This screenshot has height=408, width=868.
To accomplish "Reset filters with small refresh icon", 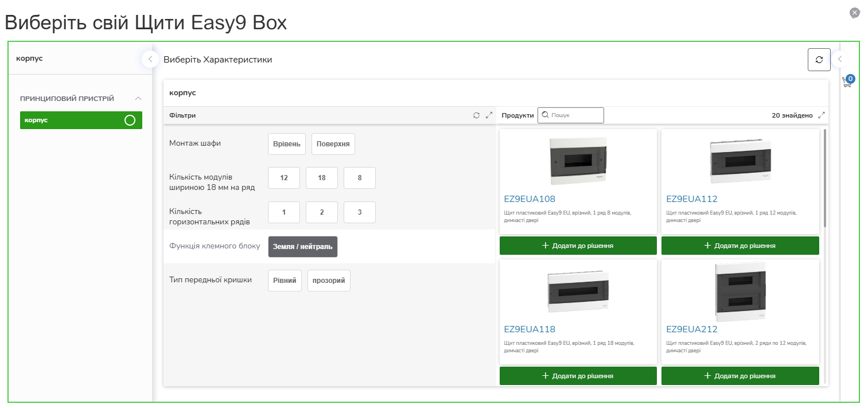I will [x=476, y=115].
